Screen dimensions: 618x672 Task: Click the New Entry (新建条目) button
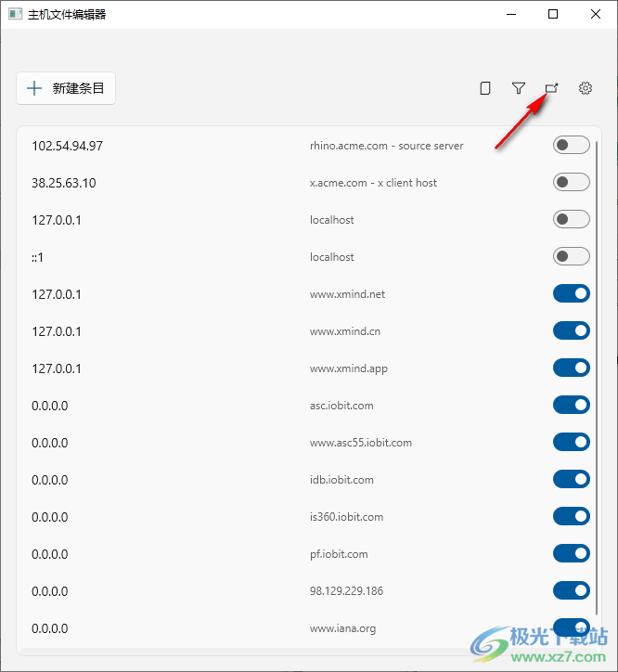(x=66, y=88)
